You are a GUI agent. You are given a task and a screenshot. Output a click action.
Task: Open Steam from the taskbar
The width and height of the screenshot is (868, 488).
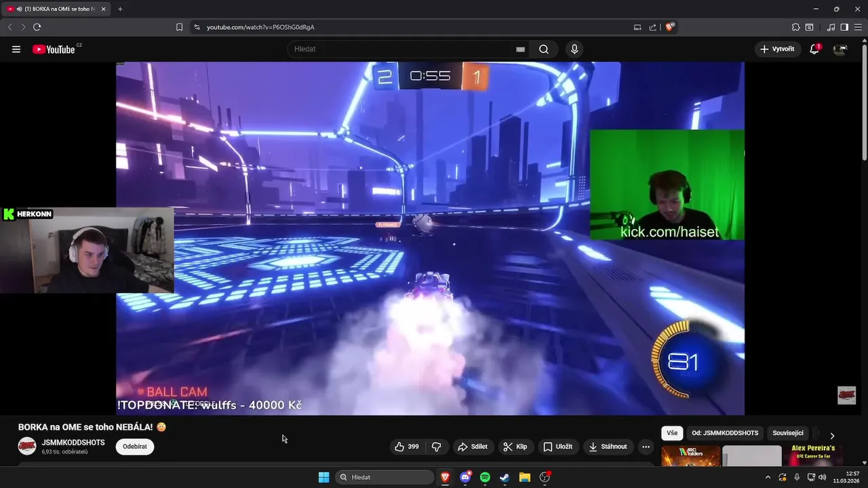pos(505,477)
